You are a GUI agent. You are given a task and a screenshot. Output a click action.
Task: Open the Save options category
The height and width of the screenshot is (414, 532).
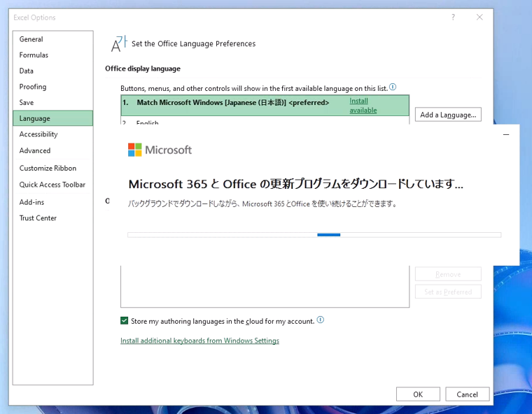[53, 102]
